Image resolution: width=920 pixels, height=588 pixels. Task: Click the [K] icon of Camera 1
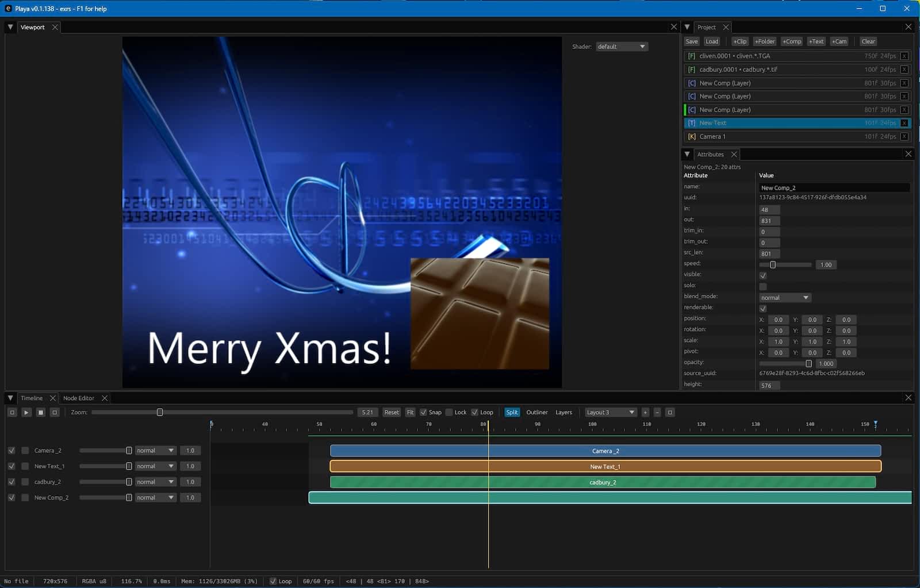coord(692,137)
